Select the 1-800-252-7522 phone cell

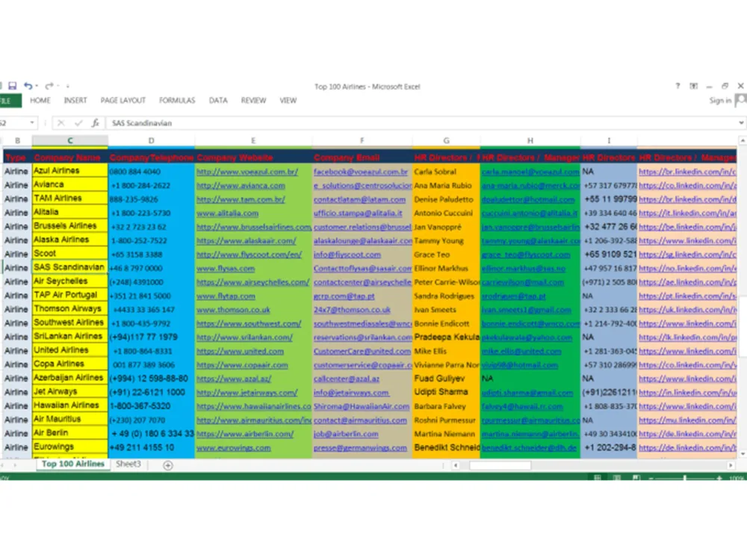tap(152, 241)
